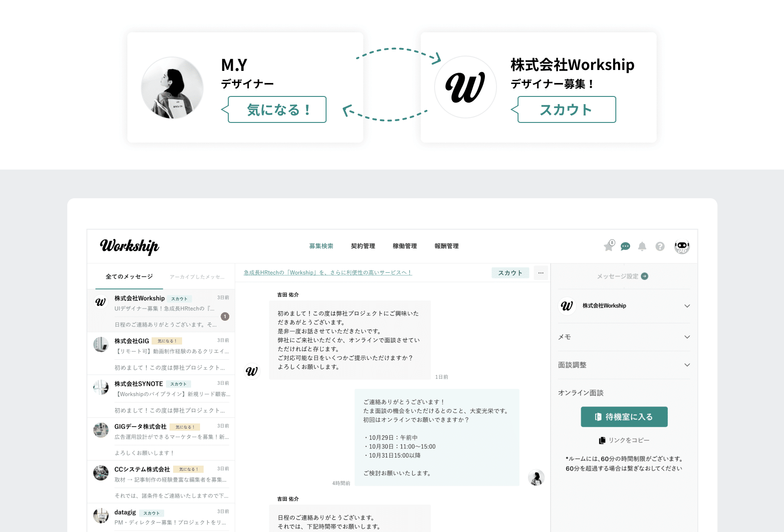
Task: Open the datagig conversation
Action: (161, 518)
